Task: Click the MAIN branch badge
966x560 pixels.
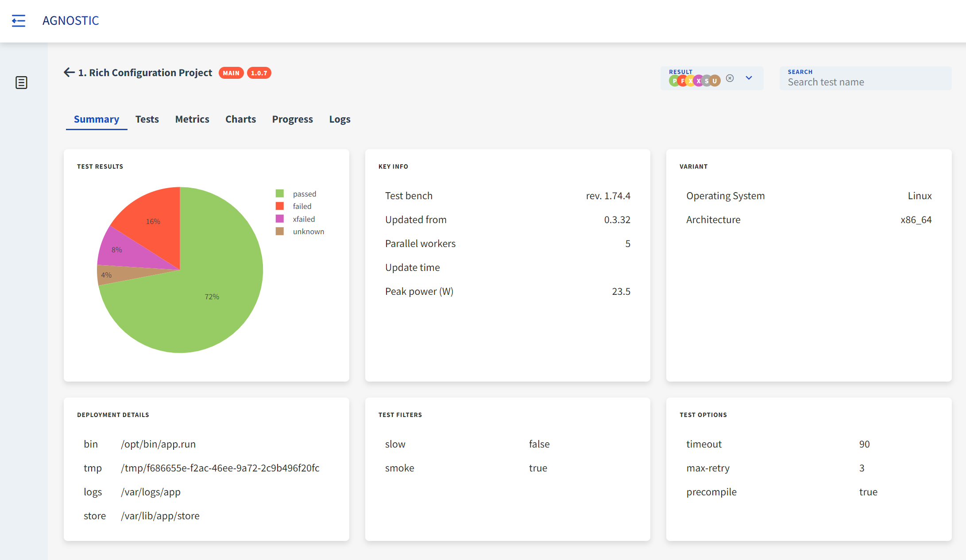Action: point(231,73)
